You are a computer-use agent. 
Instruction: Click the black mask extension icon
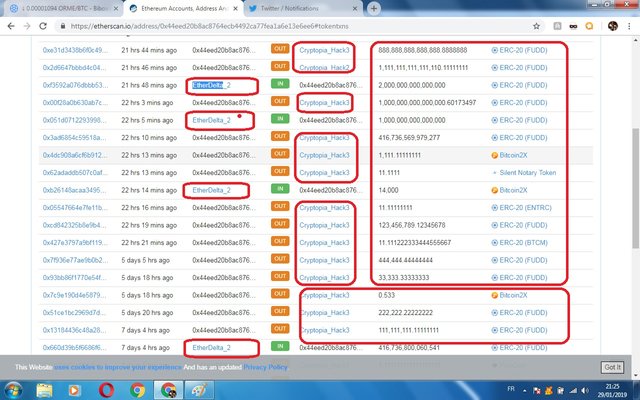pos(573,26)
